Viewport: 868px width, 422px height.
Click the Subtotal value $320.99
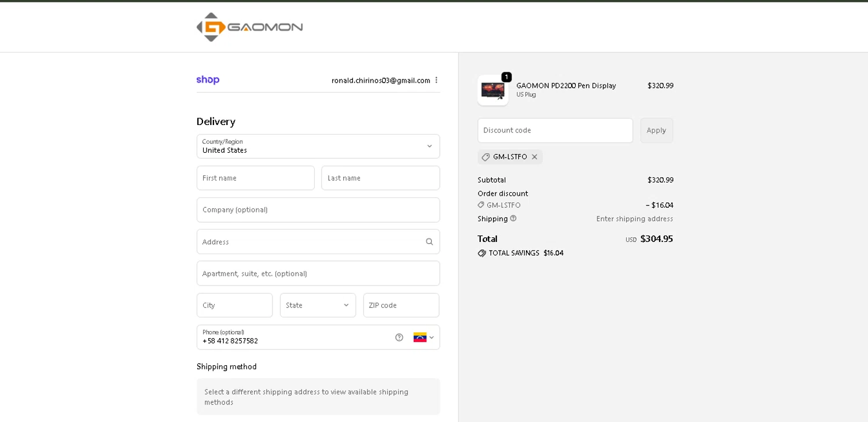[x=660, y=180]
